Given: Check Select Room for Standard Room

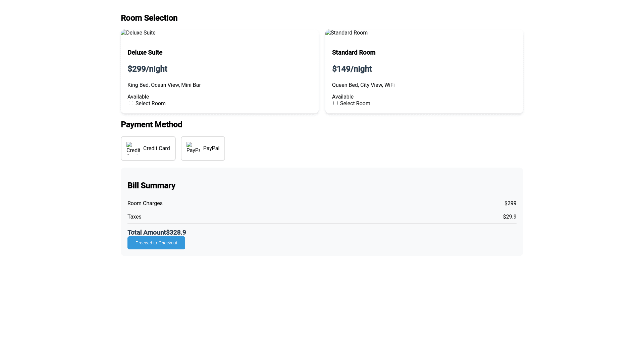Looking at the screenshot, I should tap(335, 103).
